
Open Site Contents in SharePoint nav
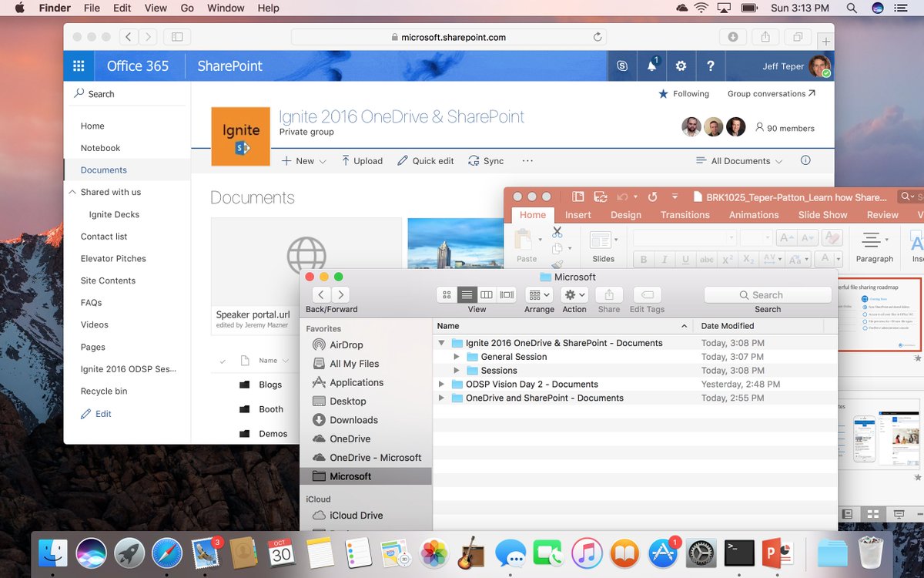point(108,281)
